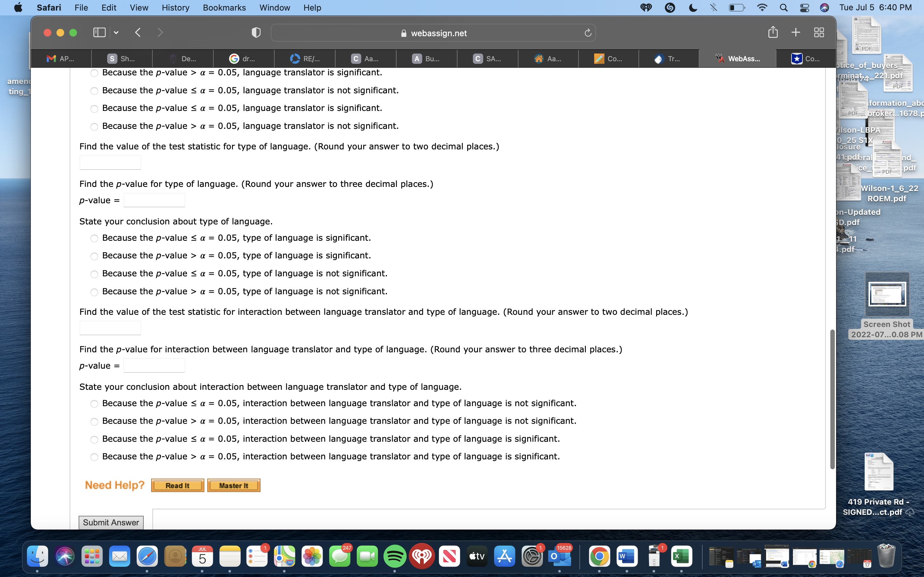Viewport: 924px width, 577px height.
Task: Choose 'p-value > α, interaction is not significant' option
Action: tap(94, 422)
